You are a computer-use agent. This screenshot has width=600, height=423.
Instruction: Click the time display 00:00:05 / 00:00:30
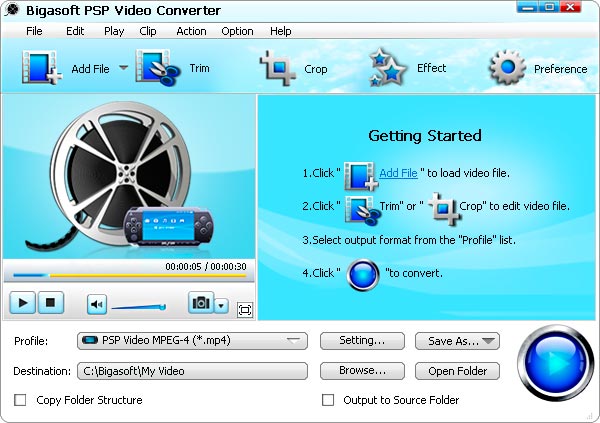pyautogui.click(x=206, y=266)
